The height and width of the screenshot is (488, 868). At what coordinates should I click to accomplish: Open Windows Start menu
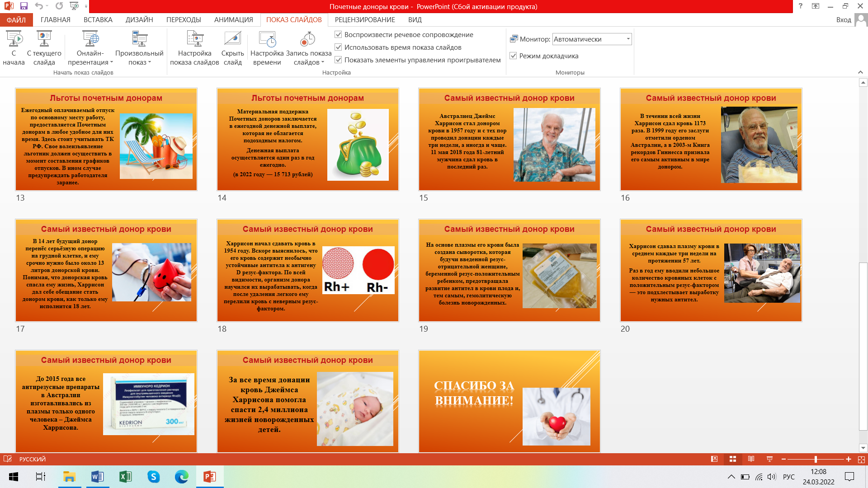(14, 477)
